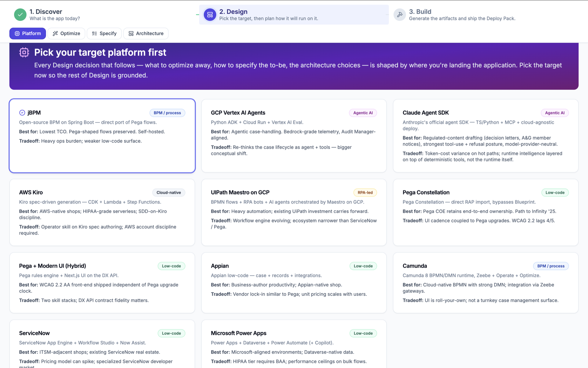588x368 pixels.
Task: Select the ServiceNow platform card
Action: click(x=102, y=344)
